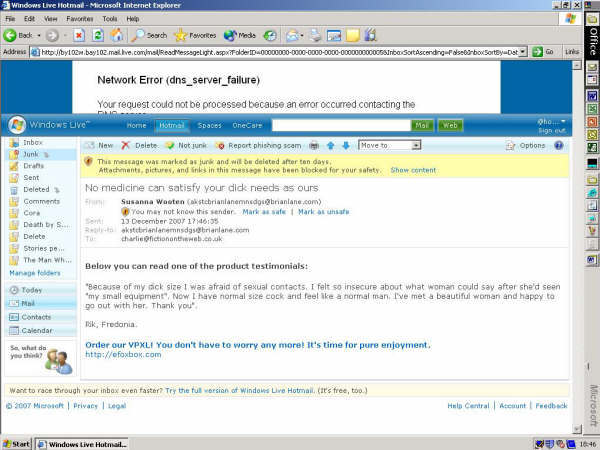
Task: Open the File menu
Action: click(10, 19)
